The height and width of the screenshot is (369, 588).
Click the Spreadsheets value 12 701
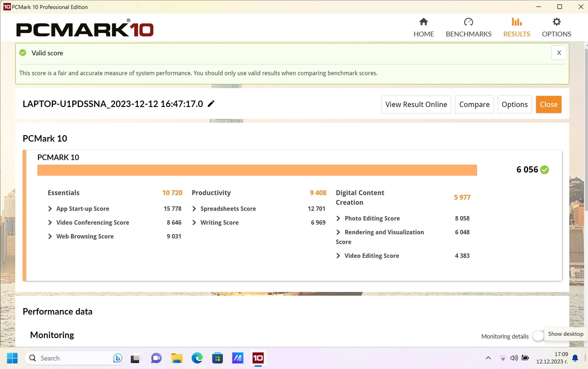click(316, 209)
